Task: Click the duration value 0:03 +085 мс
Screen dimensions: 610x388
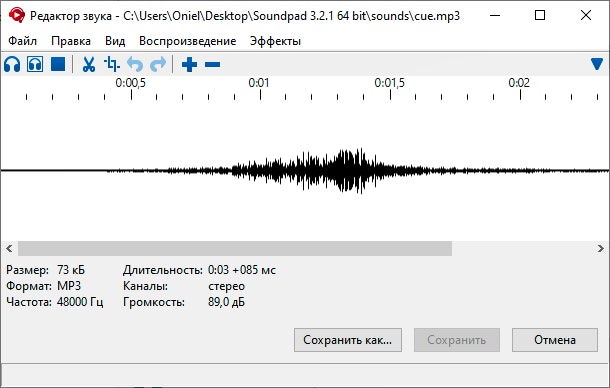Action: click(x=242, y=270)
